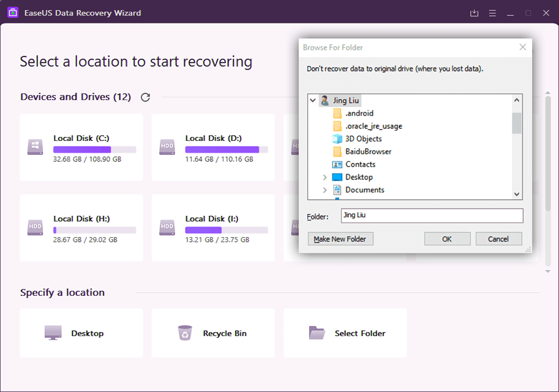This screenshot has width=559, height=392.
Task: Expand the Documents folder node
Action: [325, 190]
